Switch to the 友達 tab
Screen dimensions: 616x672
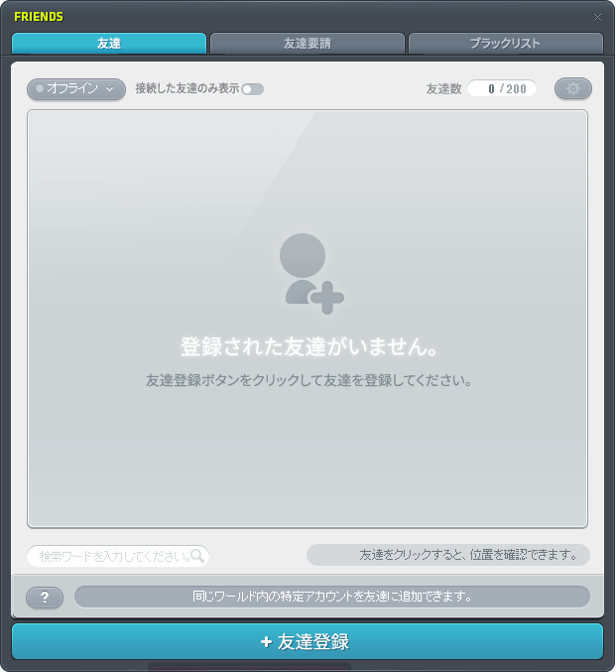coord(109,44)
